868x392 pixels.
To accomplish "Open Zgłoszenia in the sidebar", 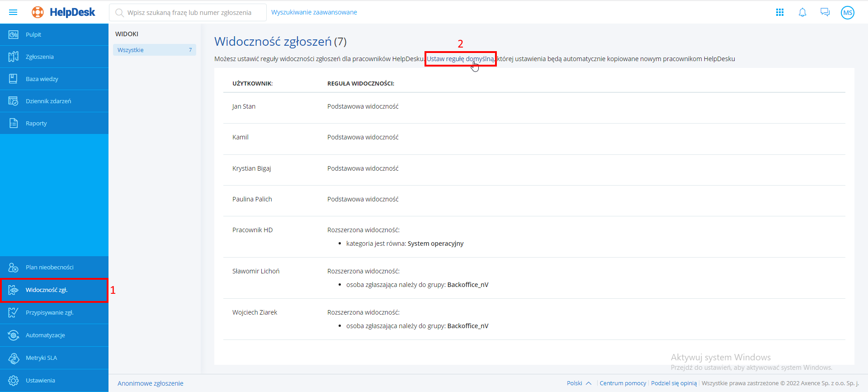I will [x=39, y=57].
